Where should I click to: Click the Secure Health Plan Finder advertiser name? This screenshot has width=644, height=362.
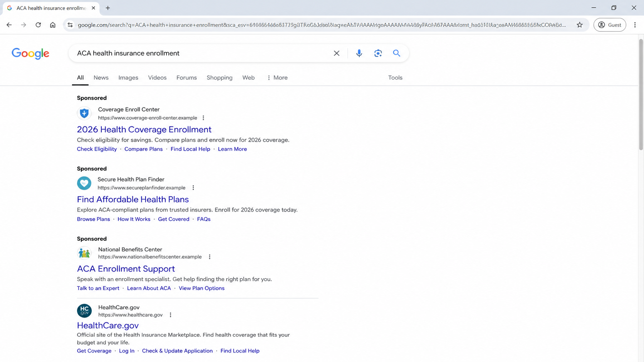(x=131, y=180)
